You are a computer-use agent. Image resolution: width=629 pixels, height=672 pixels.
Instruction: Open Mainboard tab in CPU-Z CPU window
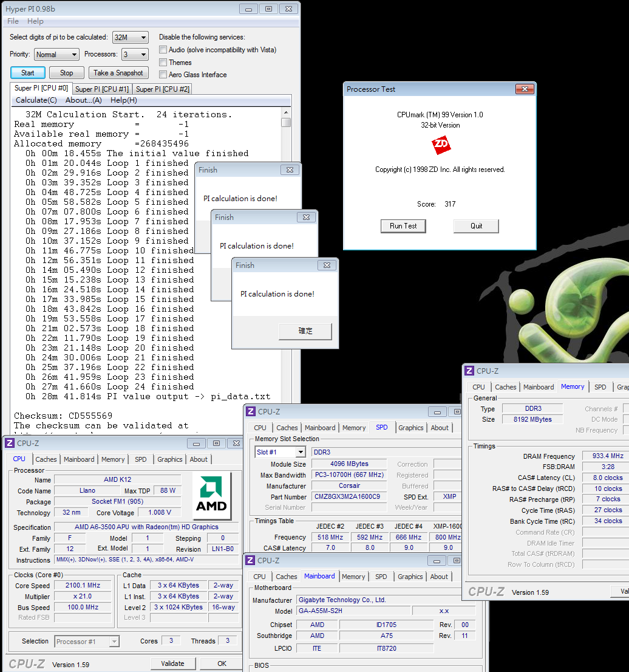click(79, 459)
